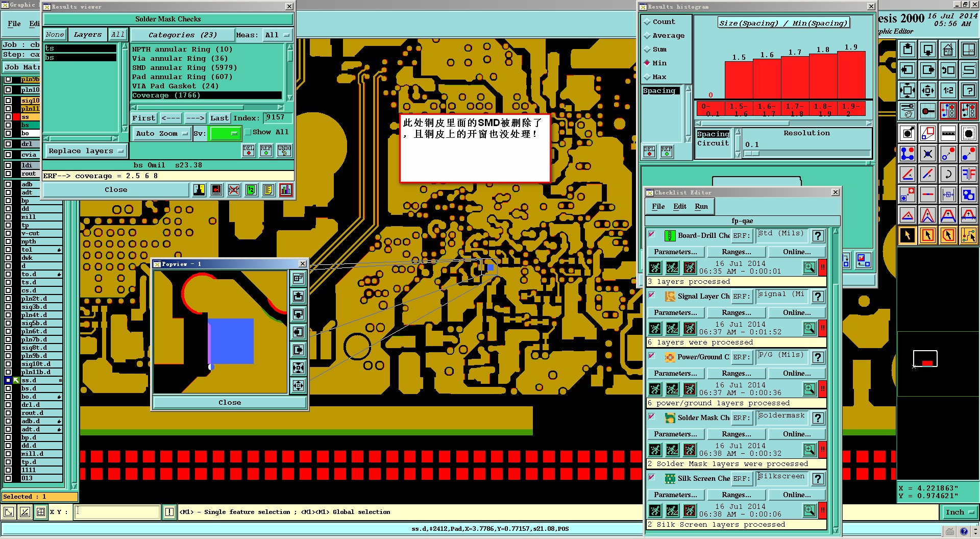Open File menu in Graphic Editor

[x=14, y=24]
